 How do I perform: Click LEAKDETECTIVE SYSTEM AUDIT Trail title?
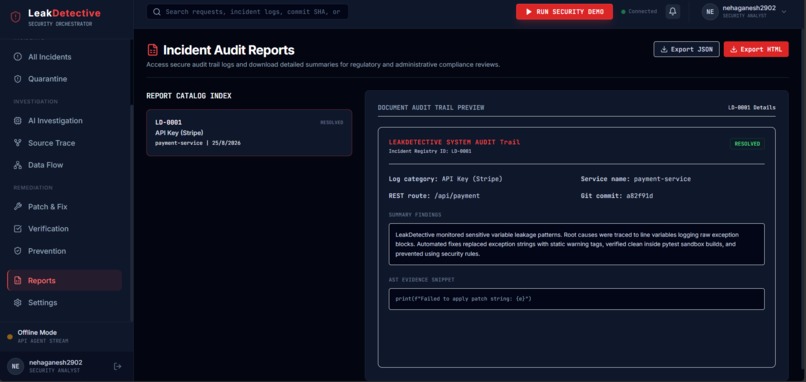click(454, 142)
